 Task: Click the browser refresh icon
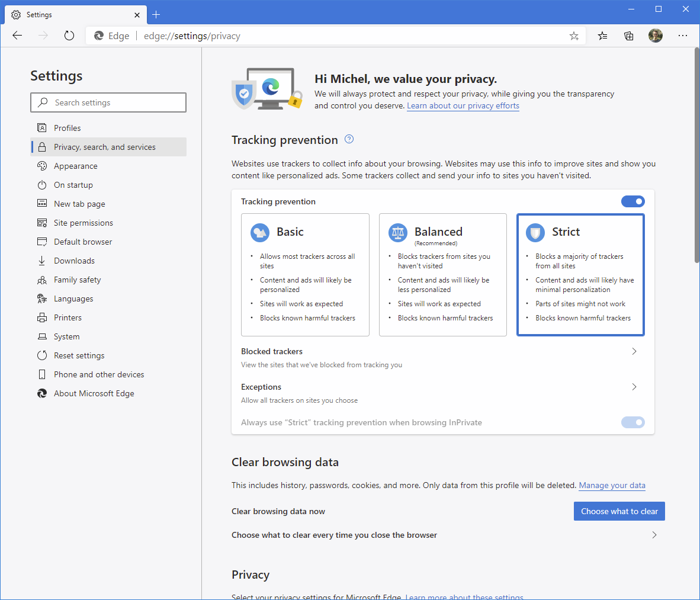click(69, 36)
